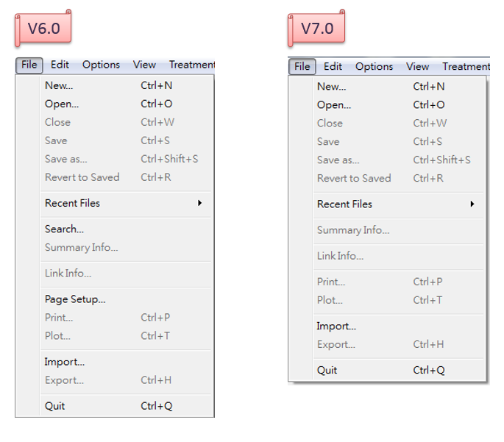Image resolution: width=504 pixels, height=442 pixels.
Task: Expand Recent Files submenu in V6.0 menu
Action: tap(72, 203)
